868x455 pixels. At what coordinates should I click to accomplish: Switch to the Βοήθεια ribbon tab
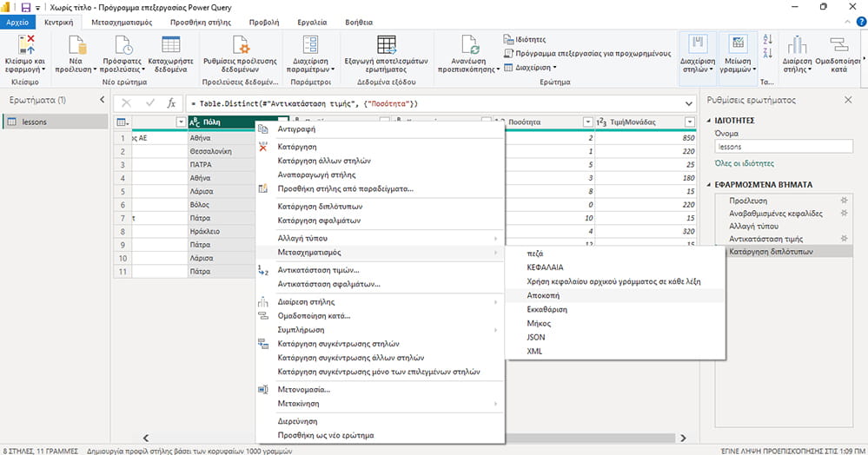[x=359, y=22]
